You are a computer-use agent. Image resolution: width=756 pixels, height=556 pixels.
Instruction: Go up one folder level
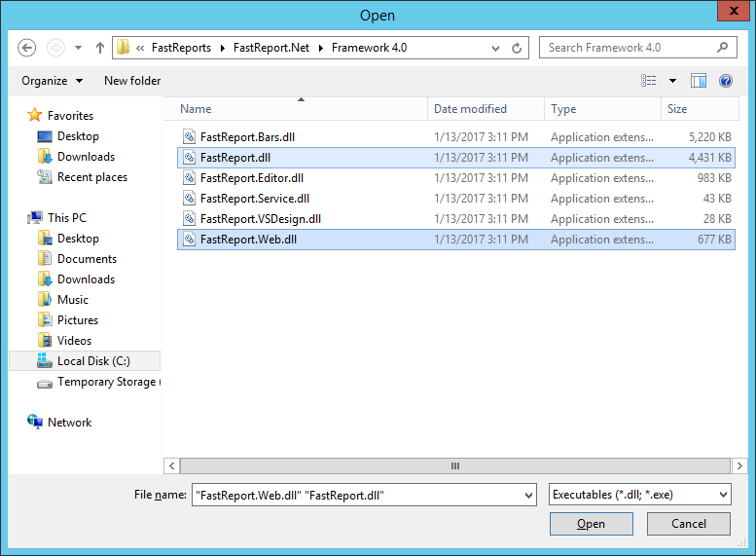pos(100,48)
